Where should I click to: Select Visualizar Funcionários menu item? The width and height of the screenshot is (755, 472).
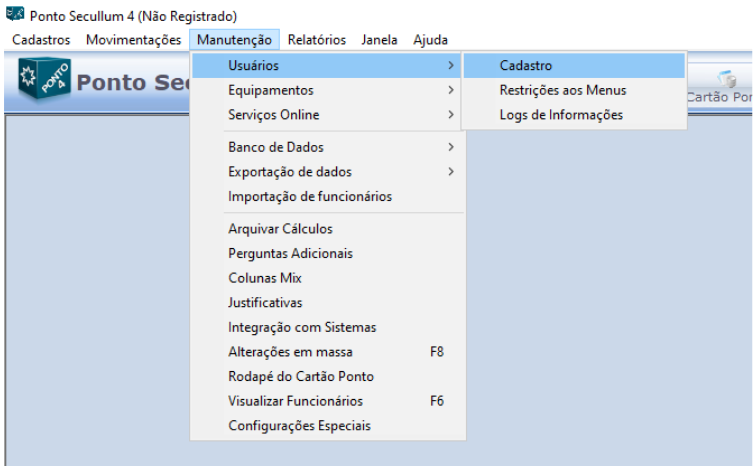(295, 401)
